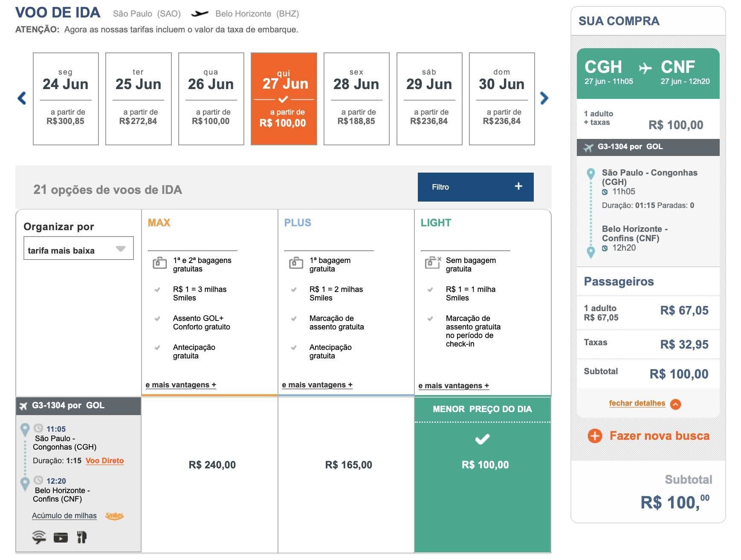The height and width of the screenshot is (560, 741).
Task: Click the clock icon beside 12:20 arrival
Action: pos(38,480)
